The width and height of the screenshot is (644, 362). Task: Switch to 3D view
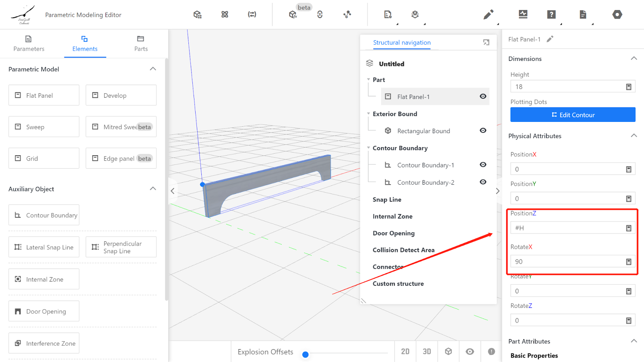point(427,352)
